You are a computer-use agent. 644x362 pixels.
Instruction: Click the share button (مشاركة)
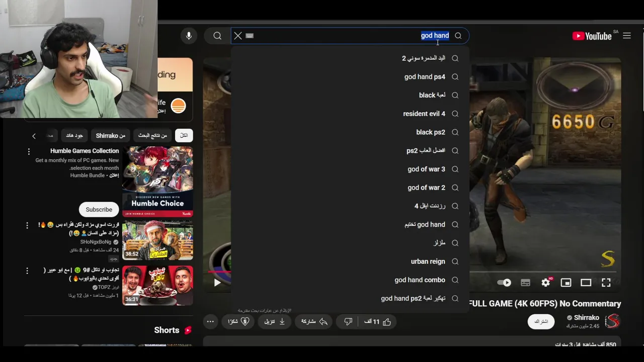click(314, 322)
